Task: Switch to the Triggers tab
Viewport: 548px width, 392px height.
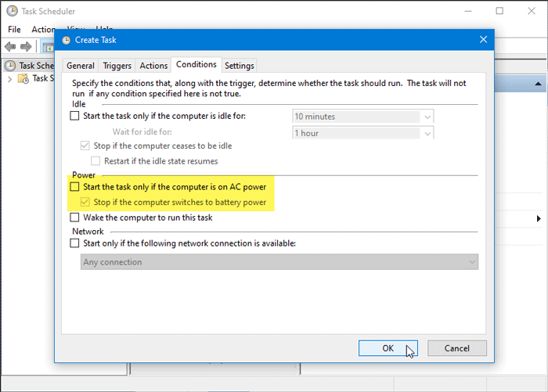Action: pyautogui.click(x=117, y=66)
